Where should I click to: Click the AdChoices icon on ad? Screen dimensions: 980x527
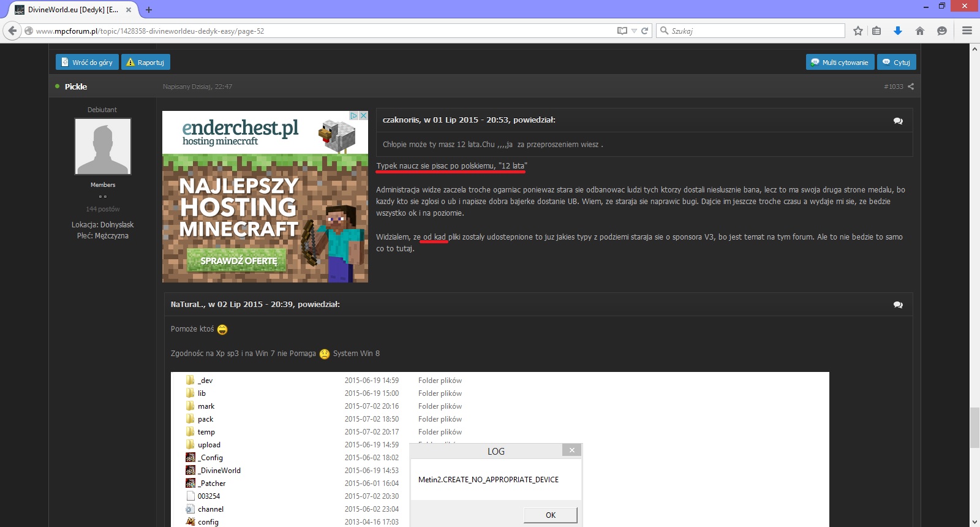[353, 115]
